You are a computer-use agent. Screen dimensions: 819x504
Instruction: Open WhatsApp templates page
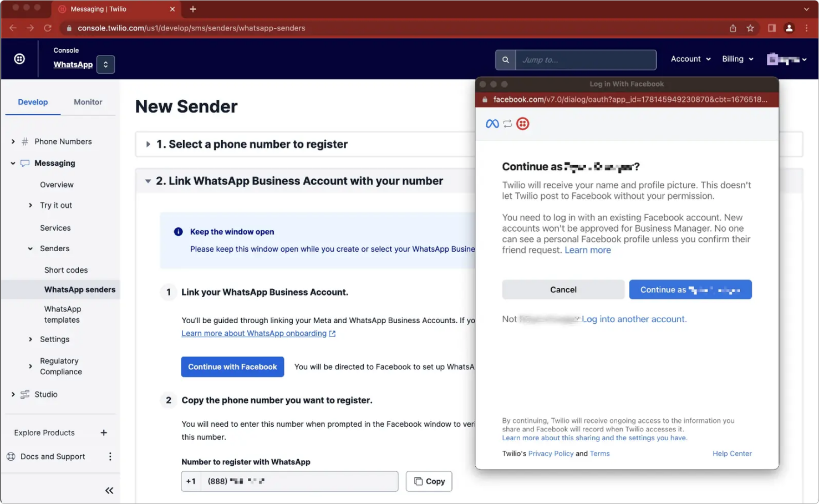click(63, 314)
